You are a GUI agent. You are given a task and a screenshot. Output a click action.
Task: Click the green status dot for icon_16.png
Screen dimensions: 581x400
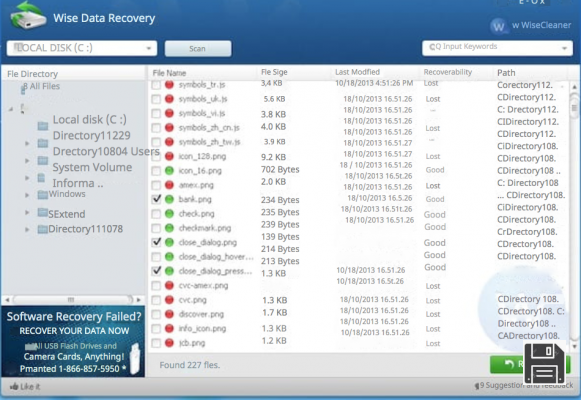coord(169,171)
